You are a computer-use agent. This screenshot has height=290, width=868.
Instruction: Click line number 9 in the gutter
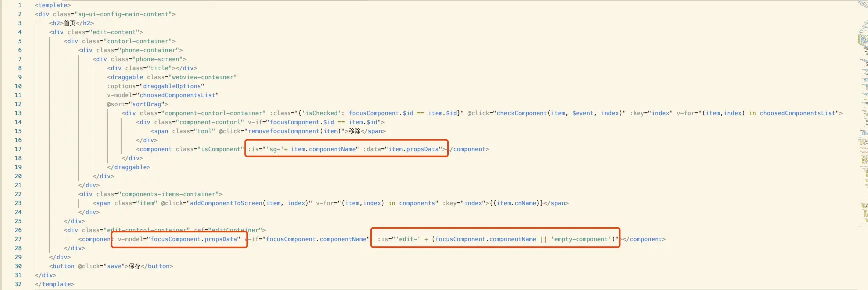(20, 77)
